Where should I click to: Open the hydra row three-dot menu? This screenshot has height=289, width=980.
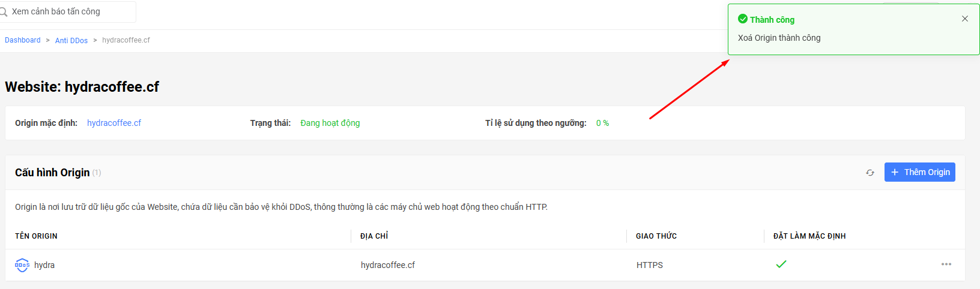click(946, 264)
